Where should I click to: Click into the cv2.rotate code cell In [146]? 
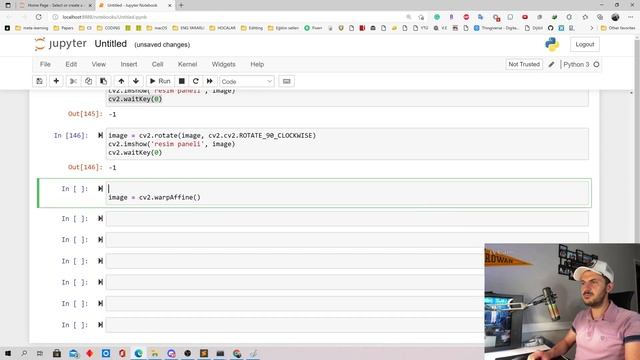[x=347, y=144]
